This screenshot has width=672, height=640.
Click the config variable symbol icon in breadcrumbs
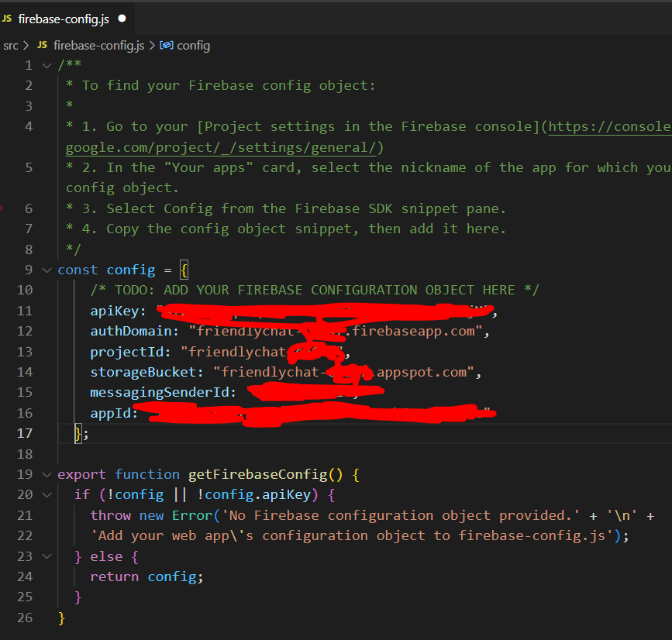(167, 45)
